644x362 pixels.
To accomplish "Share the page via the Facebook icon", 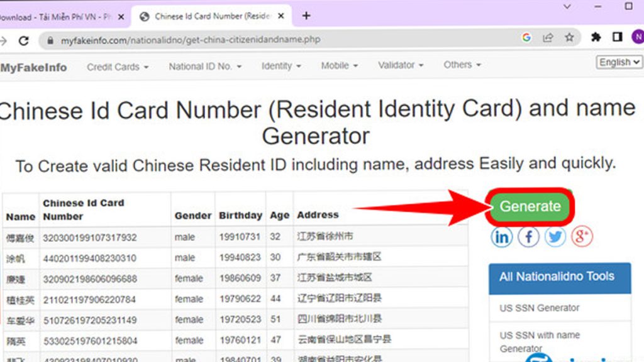I will 528,237.
